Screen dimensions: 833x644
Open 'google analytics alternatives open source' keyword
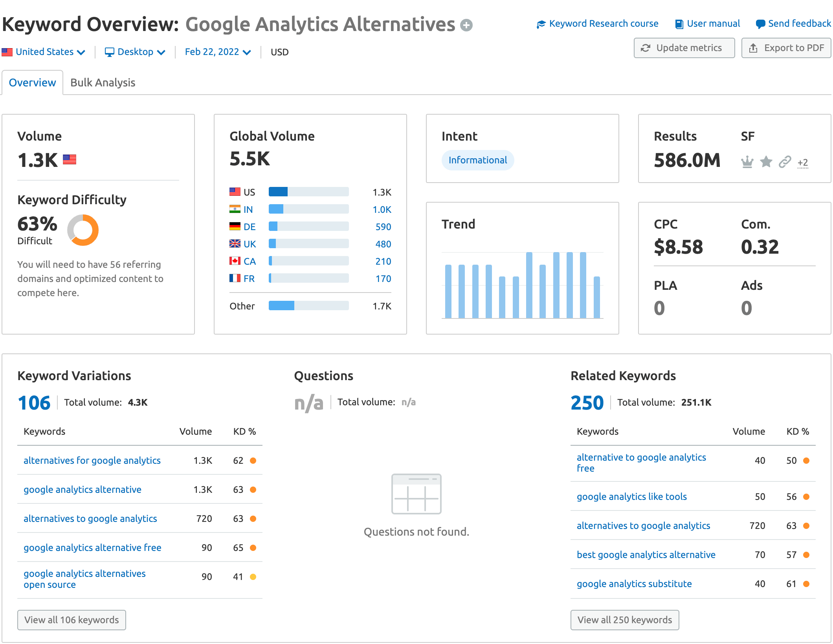click(84, 579)
